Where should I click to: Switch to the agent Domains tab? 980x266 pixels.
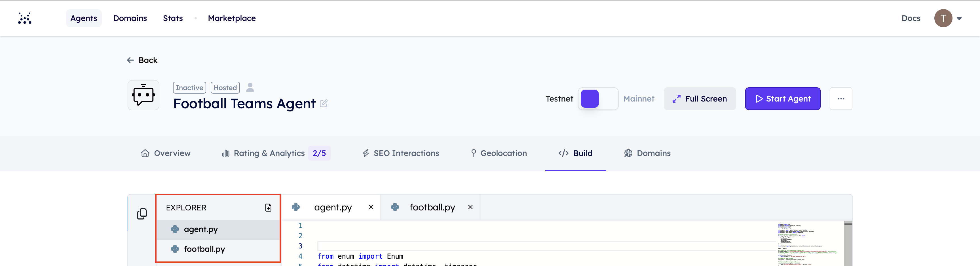point(647,153)
